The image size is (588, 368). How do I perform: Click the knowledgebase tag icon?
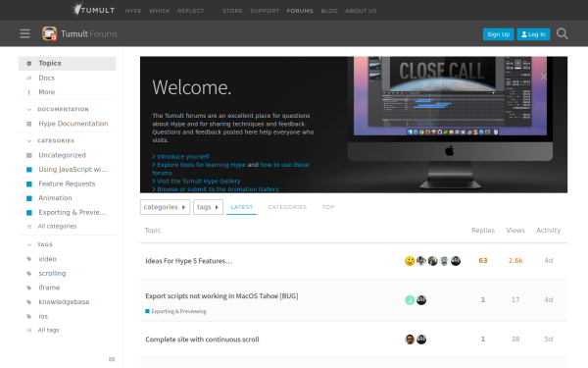29,302
